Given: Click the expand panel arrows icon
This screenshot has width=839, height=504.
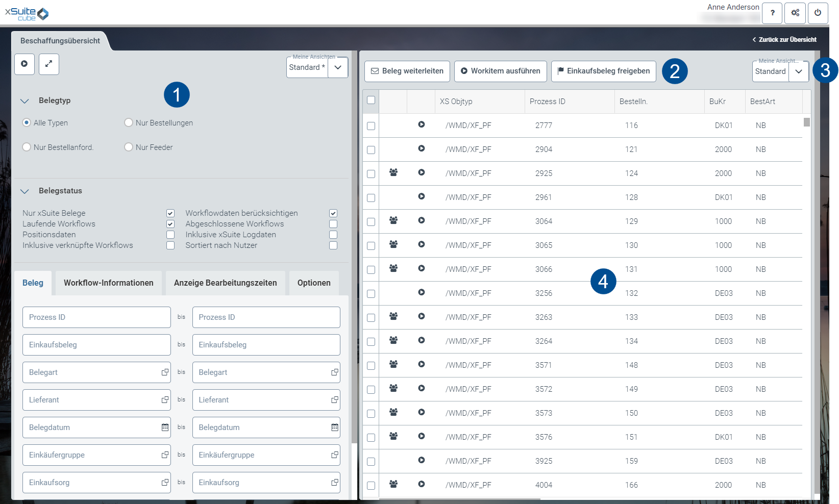Looking at the screenshot, I should [x=49, y=64].
